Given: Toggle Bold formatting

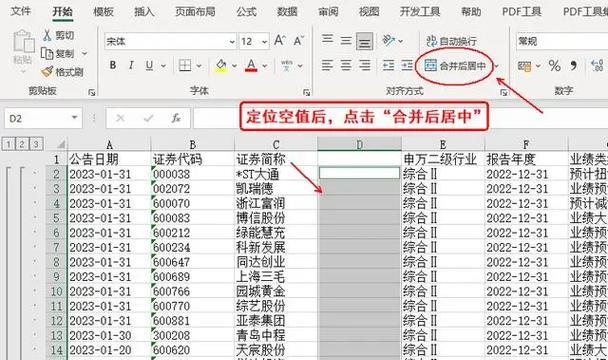Looking at the screenshot, I should pos(113,65).
